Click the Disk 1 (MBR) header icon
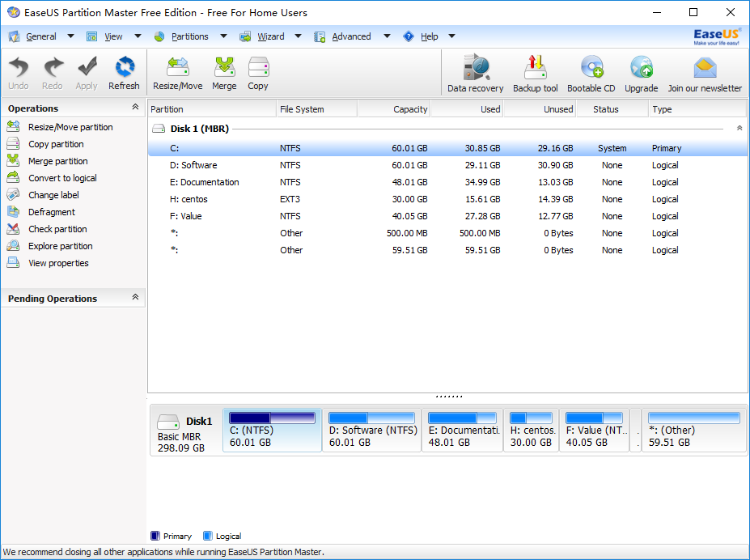Viewport: 750px width, 560px height. click(158, 128)
